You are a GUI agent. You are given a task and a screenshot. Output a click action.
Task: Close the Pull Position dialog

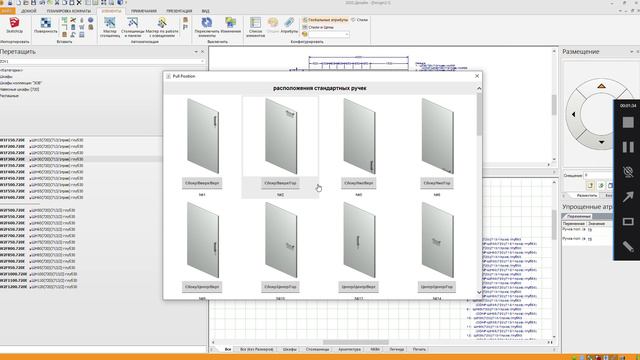477,76
